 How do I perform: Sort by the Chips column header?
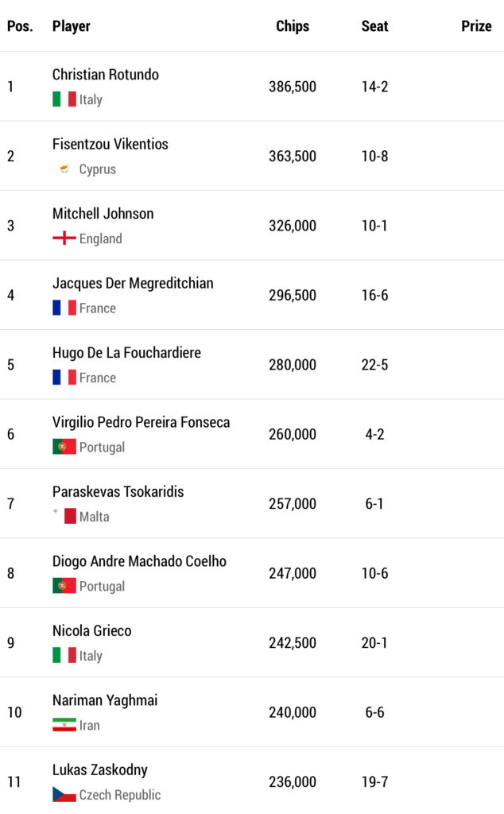(x=292, y=26)
